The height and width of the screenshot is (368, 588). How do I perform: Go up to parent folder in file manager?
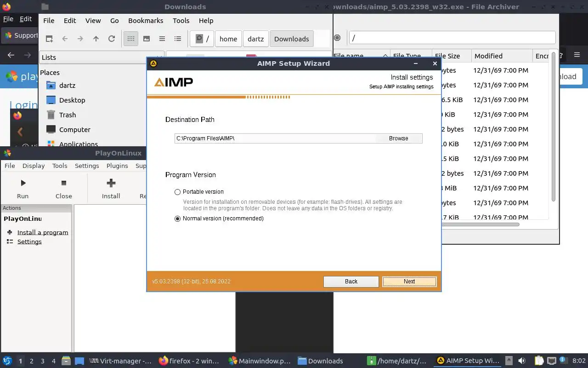[96, 39]
